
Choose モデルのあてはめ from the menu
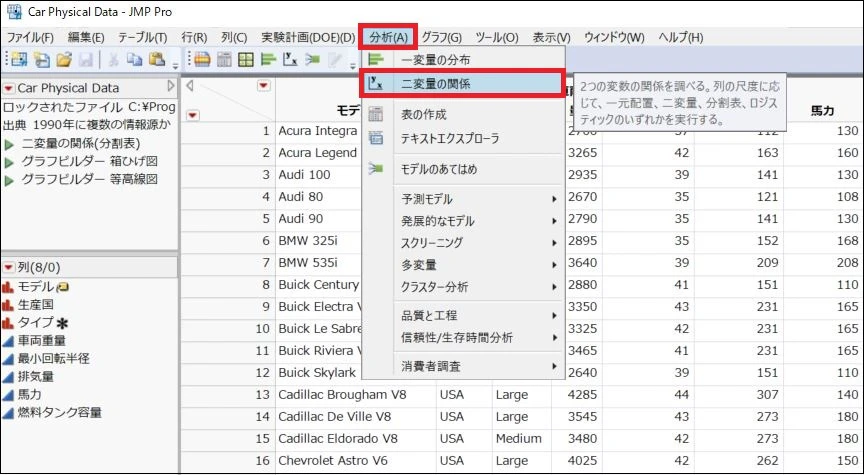463,169
